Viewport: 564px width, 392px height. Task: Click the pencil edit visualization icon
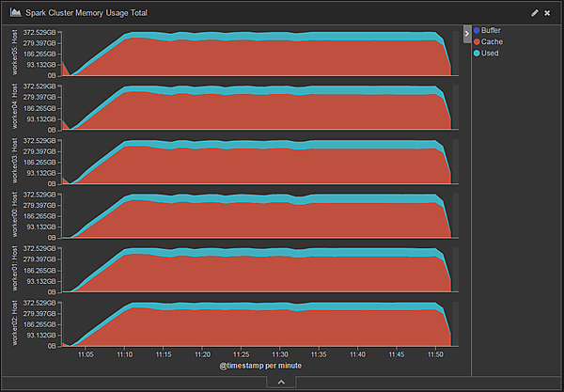535,13
